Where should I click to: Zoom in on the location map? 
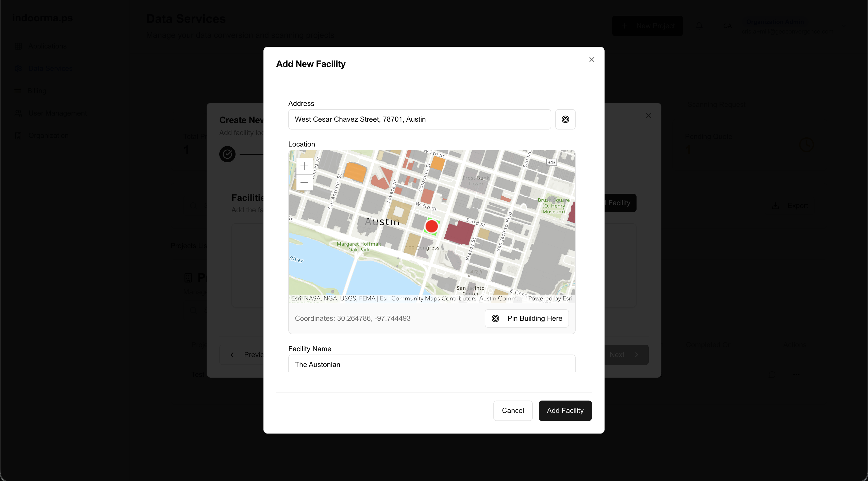(304, 166)
